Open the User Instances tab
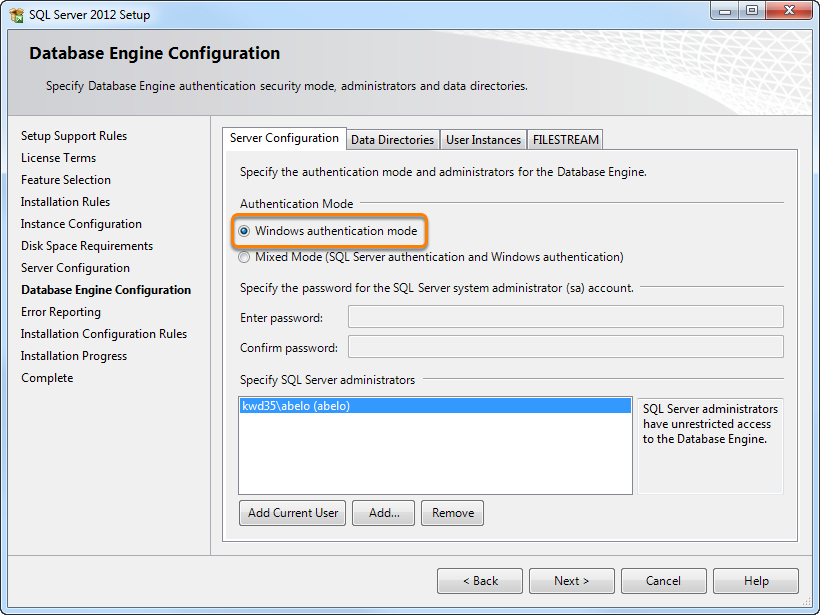This screenshot has height=615, width=820. tap(483, 140)
